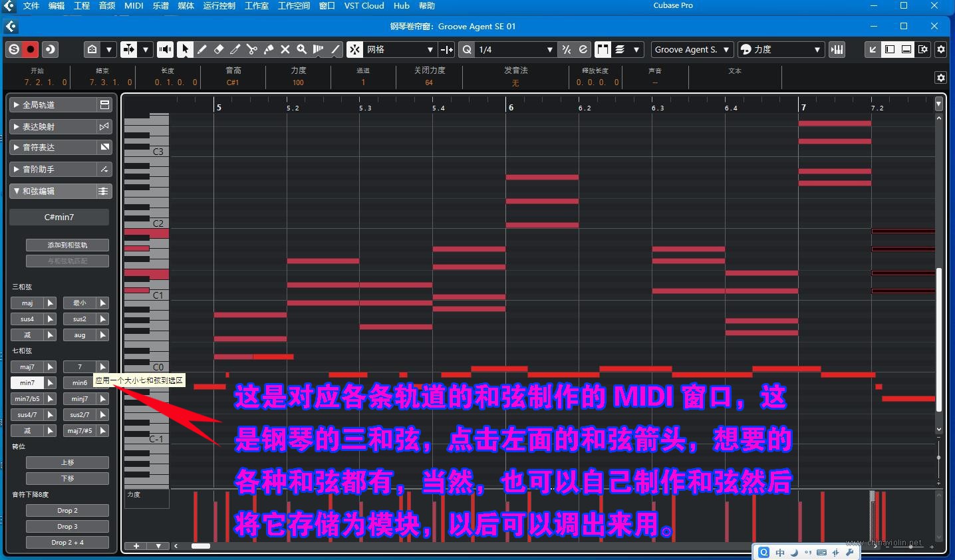Select the Mute X tool
The width and height of the screenshot is (955, 560).
tap(285, 49)
